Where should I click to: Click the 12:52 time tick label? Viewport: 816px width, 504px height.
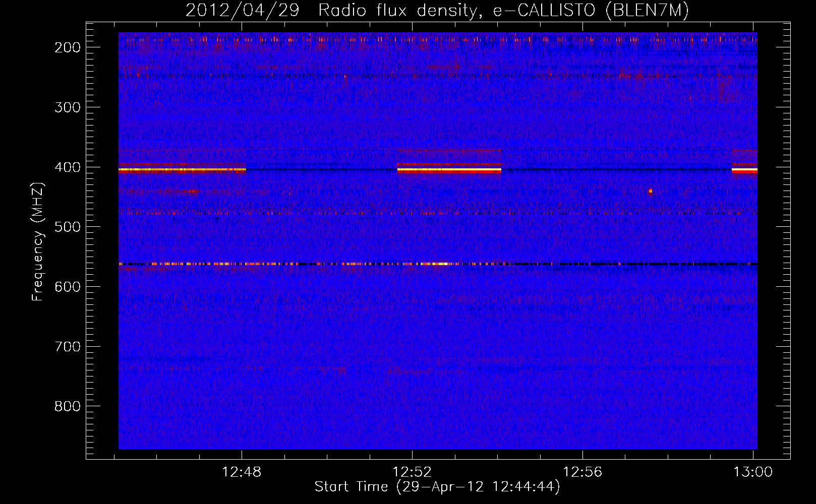click(x=413, y=472)
